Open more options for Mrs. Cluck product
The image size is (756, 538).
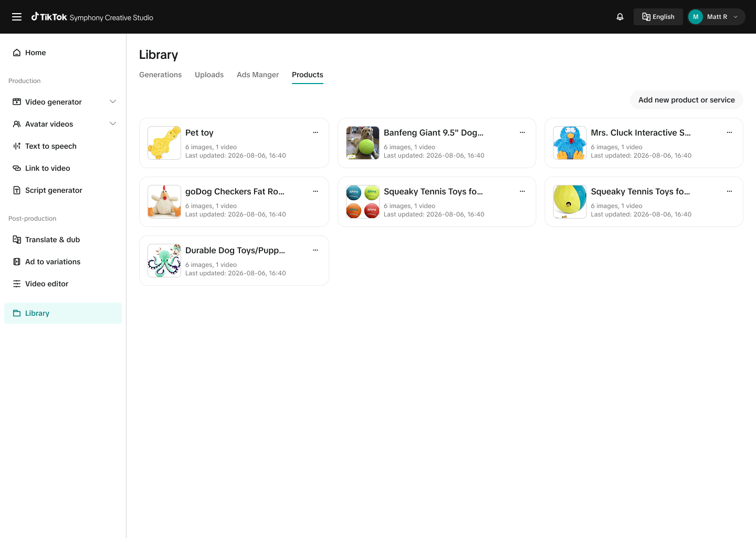[729, 132]
